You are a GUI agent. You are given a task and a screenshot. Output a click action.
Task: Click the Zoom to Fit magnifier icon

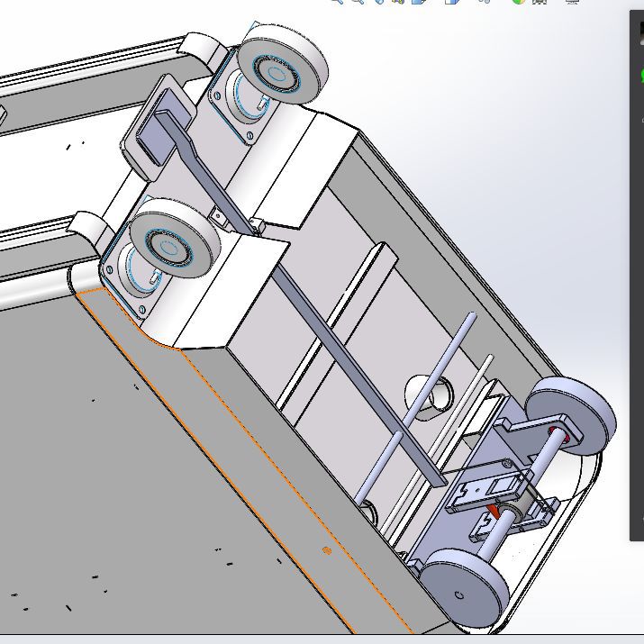336,2
